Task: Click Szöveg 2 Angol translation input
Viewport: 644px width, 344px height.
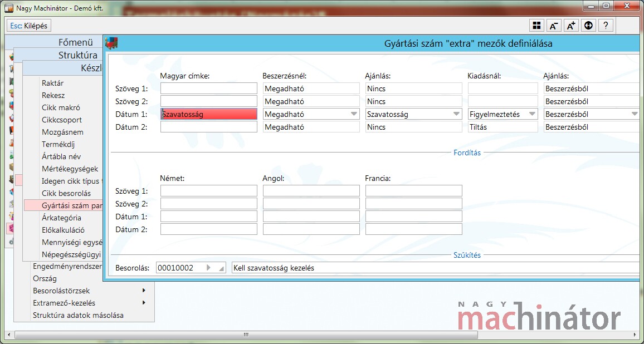Action: tap(311, 203)
